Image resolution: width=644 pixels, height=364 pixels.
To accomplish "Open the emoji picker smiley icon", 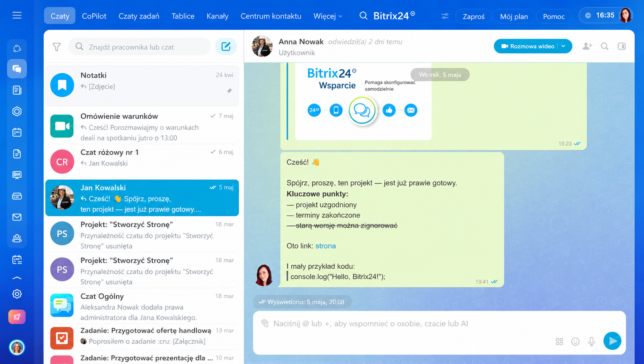I will click(x=575, y=342).
